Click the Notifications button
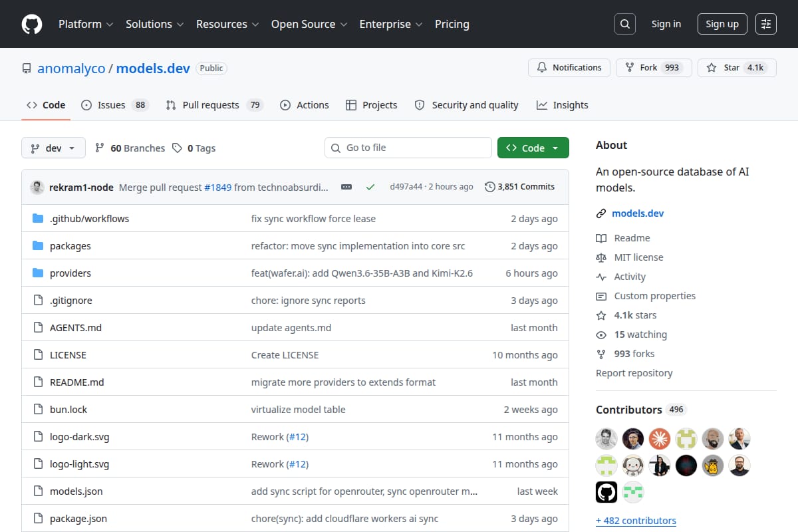The height and width of the screenshot is (532, 798). coord(569,68)
